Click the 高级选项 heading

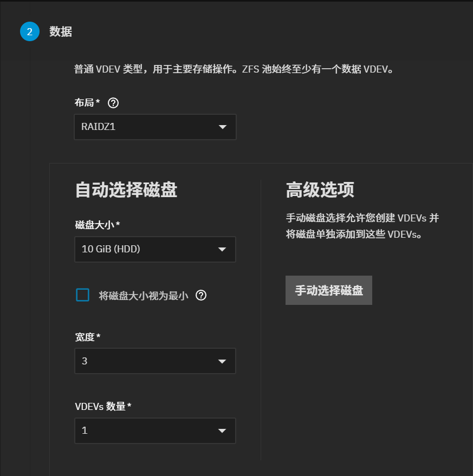click(320, 190)
